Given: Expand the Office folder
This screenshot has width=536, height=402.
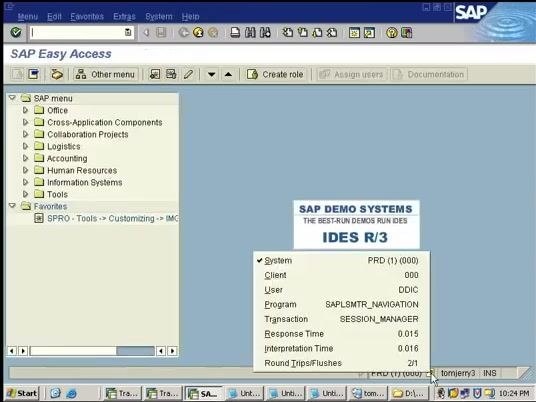Looking at the screenshot, I should (25, 110).
